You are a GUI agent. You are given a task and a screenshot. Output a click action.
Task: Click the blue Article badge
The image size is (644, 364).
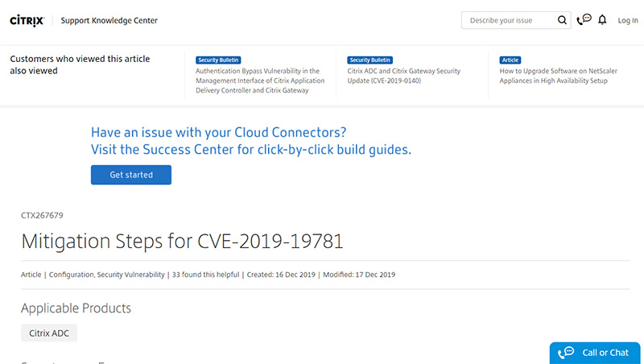tap(510, 60)
